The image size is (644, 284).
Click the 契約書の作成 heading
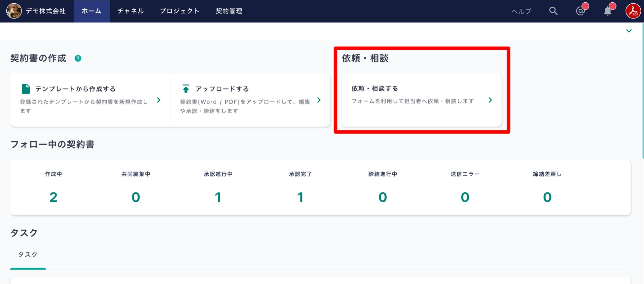(x=38, y=59)
